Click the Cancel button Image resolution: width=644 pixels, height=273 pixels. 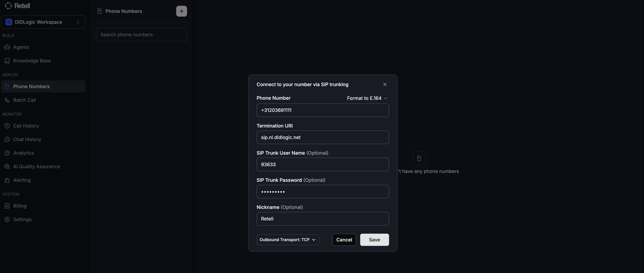coord(344,240)
